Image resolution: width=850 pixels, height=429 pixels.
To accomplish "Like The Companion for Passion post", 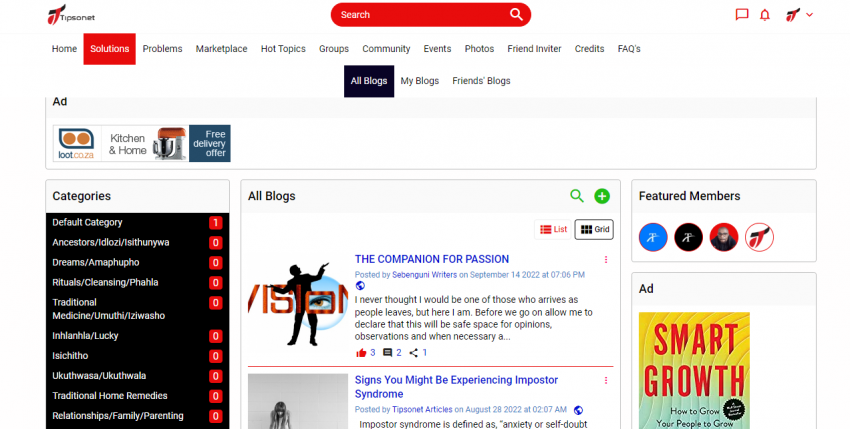I will [x=361, y=353].
